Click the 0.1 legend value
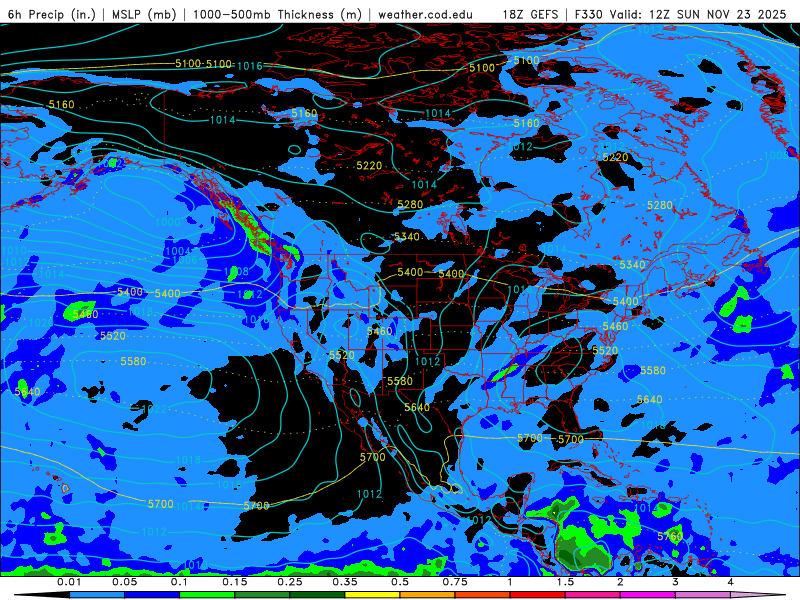Viewport: 800px width, 600px height. tap(179, 582)
